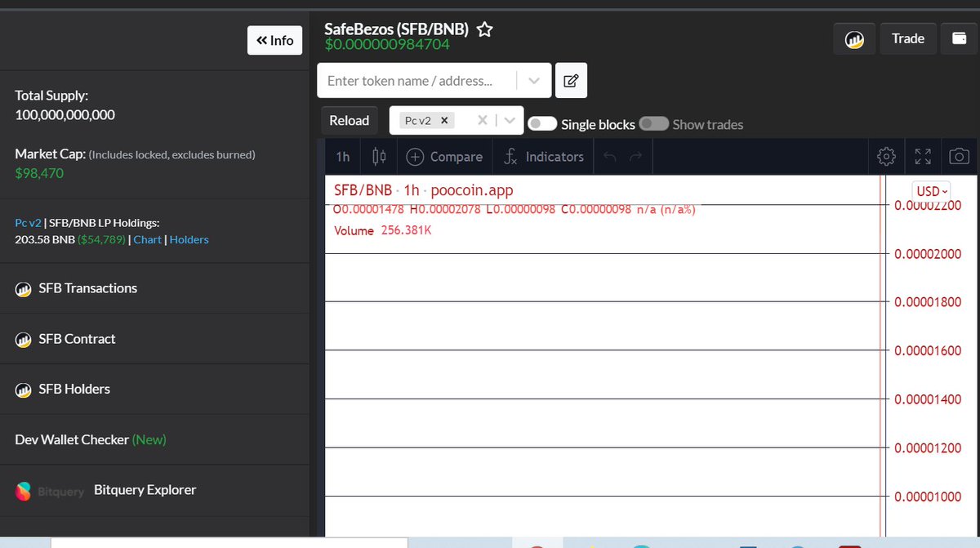Open the chart view icon beside Trade

click(x=854, y=38)
